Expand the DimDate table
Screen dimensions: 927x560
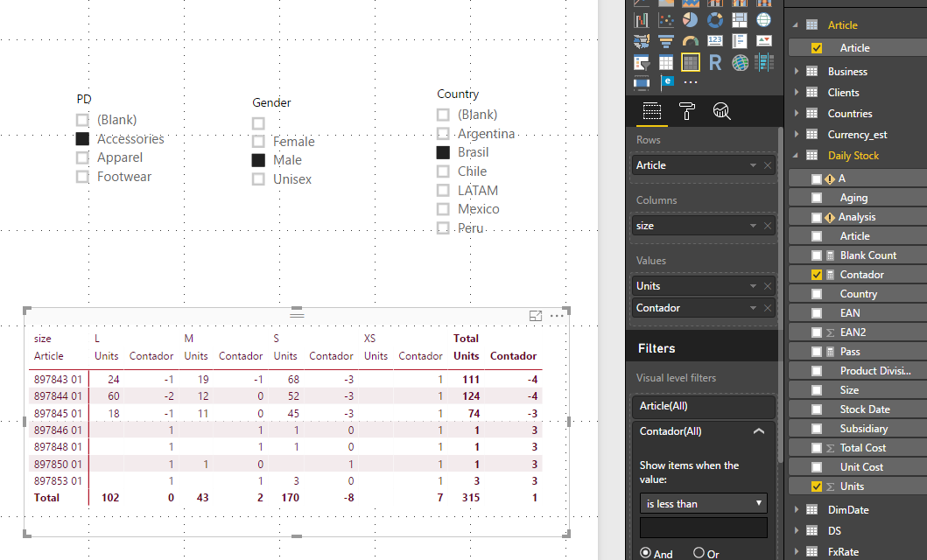[x=797, y=510]
